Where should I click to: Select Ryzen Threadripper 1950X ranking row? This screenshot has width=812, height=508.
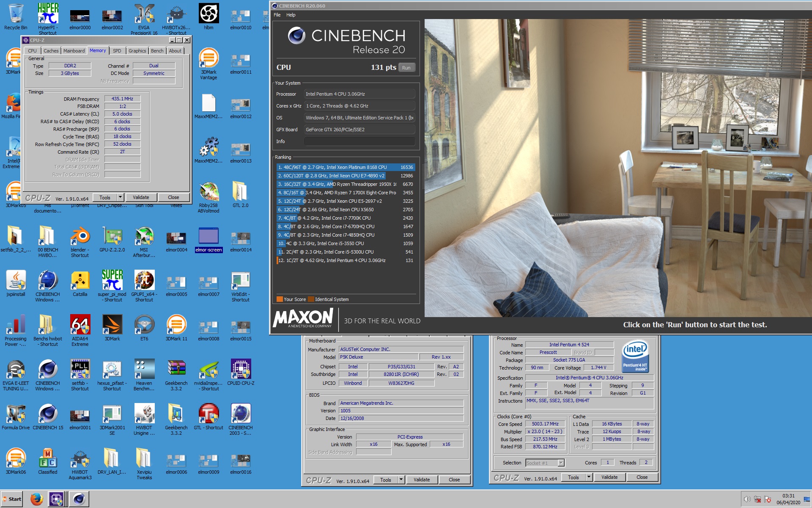tap(346, 184)
